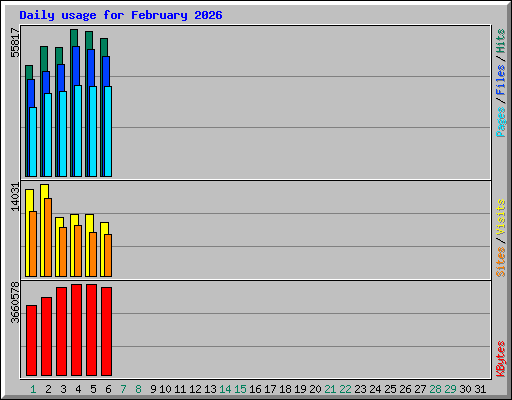Click day 30 on the x-axis
This screenshot has width=512, height=400.
pos(465,389)
